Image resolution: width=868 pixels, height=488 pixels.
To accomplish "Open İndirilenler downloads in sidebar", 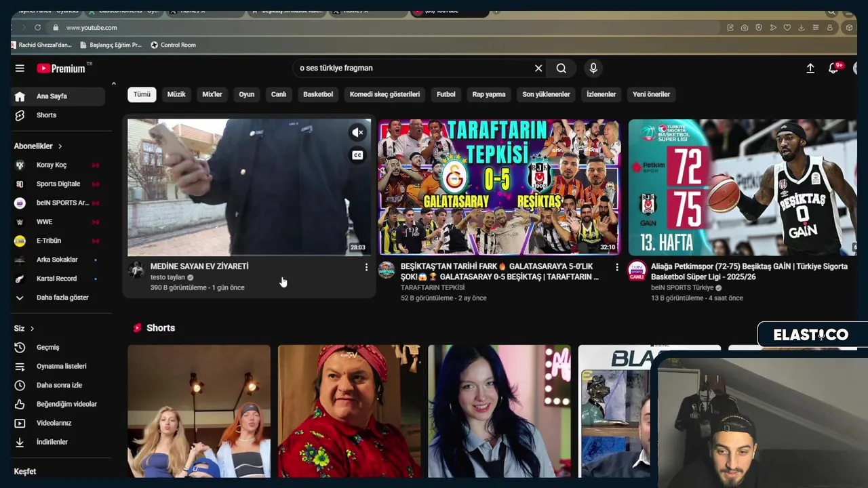I will coord(58,442).
